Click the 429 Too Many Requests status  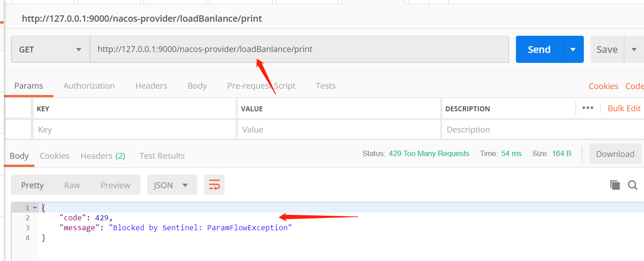coord(429,153)
